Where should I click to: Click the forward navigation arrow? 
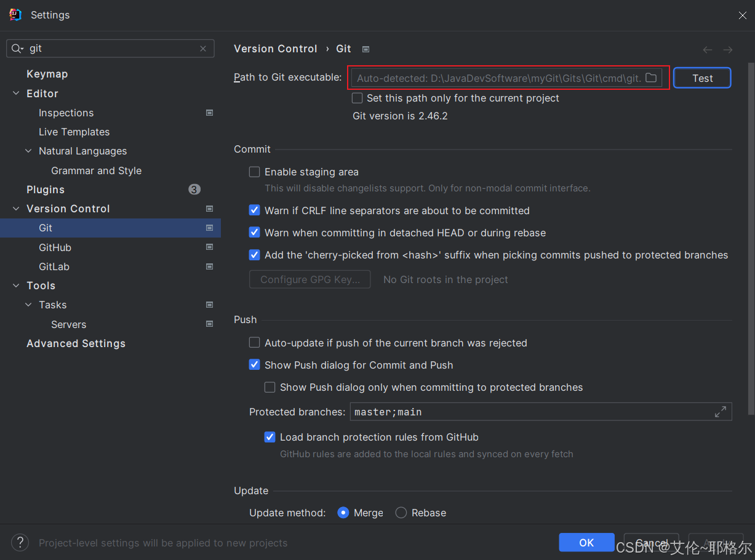point(728,50)
